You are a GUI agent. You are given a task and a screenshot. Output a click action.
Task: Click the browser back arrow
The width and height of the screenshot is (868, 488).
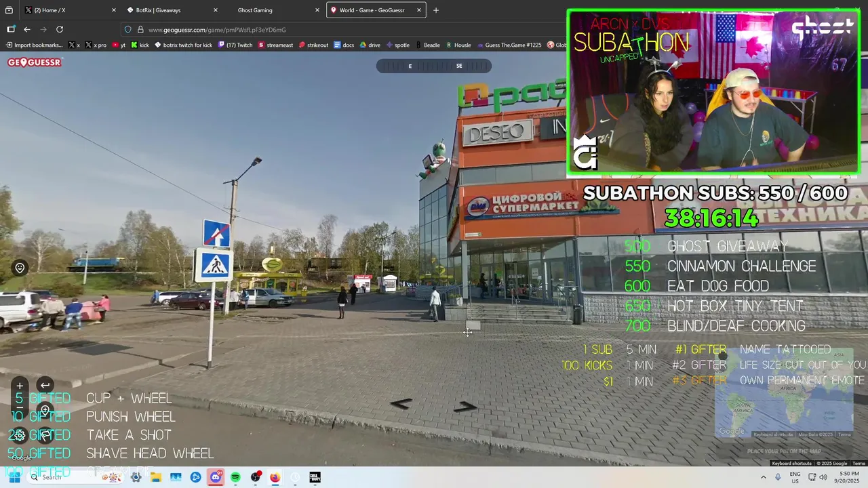pyautogui.click(x=27, y=29)
